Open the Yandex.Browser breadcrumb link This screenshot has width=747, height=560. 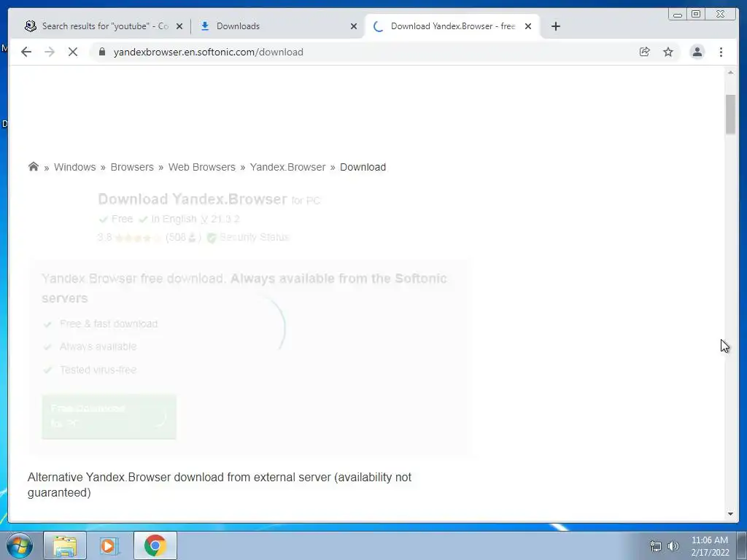point(287,167)
